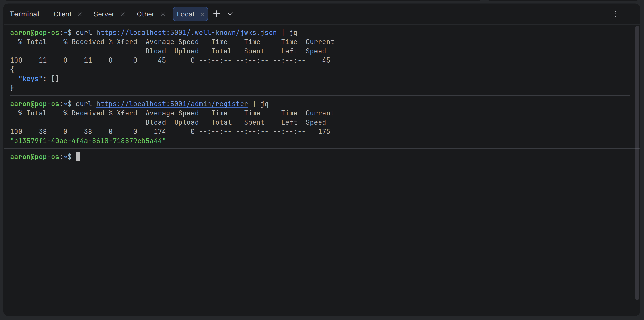Screen dimensions: 644x320
Task: Select the Local tab
Action: 185,14
